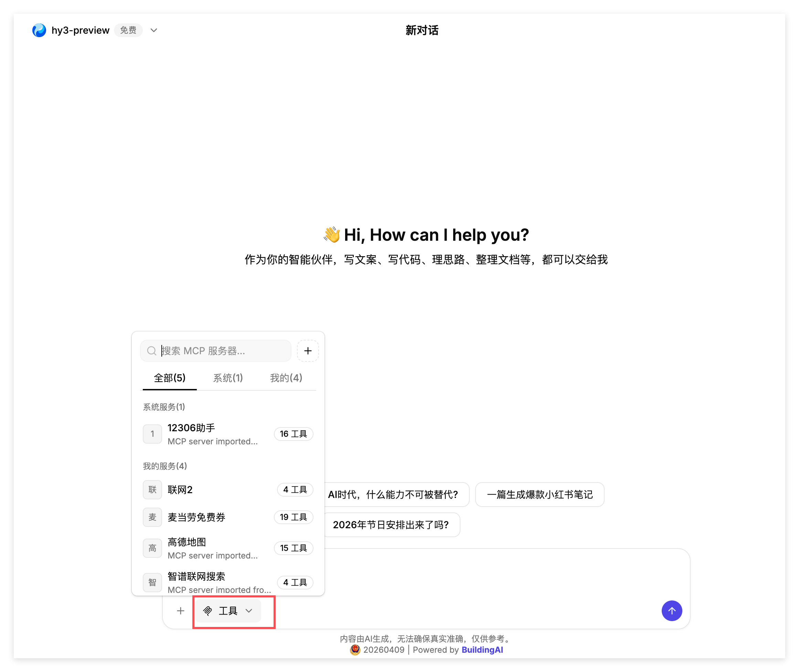Click the 联 avatar icon for 联网2

pos(152,489)
